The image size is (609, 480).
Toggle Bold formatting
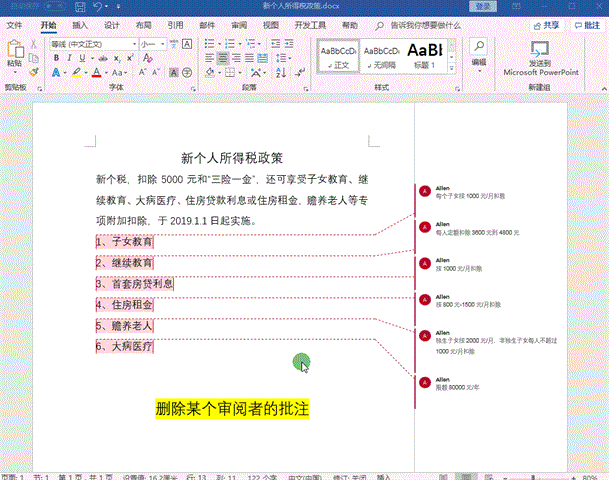(x=56, y=58)
